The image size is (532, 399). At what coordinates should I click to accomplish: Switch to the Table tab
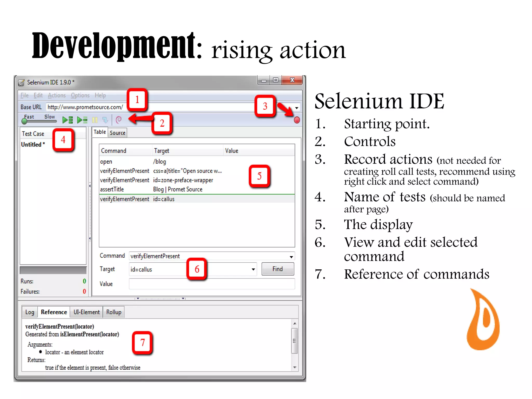(x=100, y=132)
